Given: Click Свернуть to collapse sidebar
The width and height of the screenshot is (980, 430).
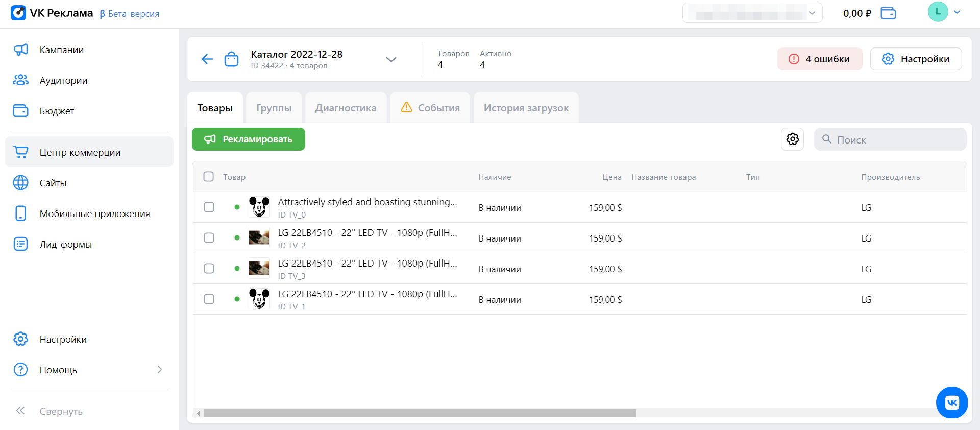Looking at the screenshot, I should coord(61,411).
